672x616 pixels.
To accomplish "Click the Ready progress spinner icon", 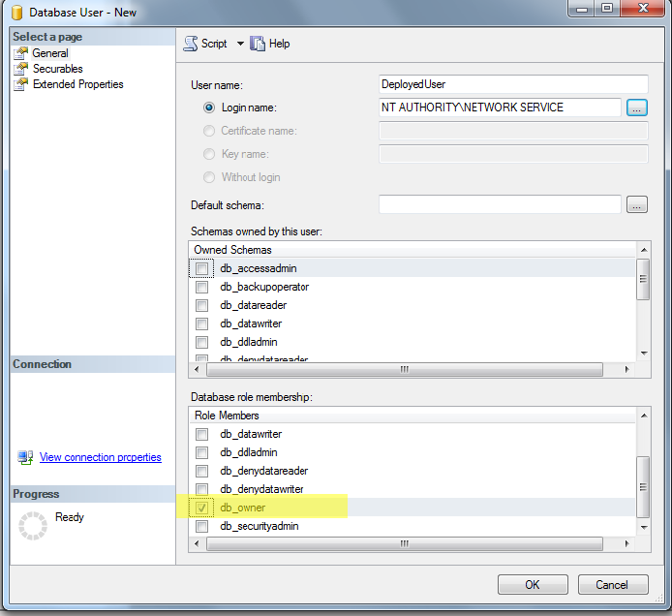I will pos(33,526).
